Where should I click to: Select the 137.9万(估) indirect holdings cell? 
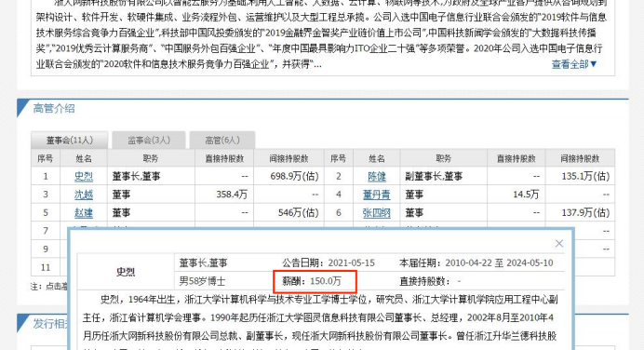click(x=580, y=213)
